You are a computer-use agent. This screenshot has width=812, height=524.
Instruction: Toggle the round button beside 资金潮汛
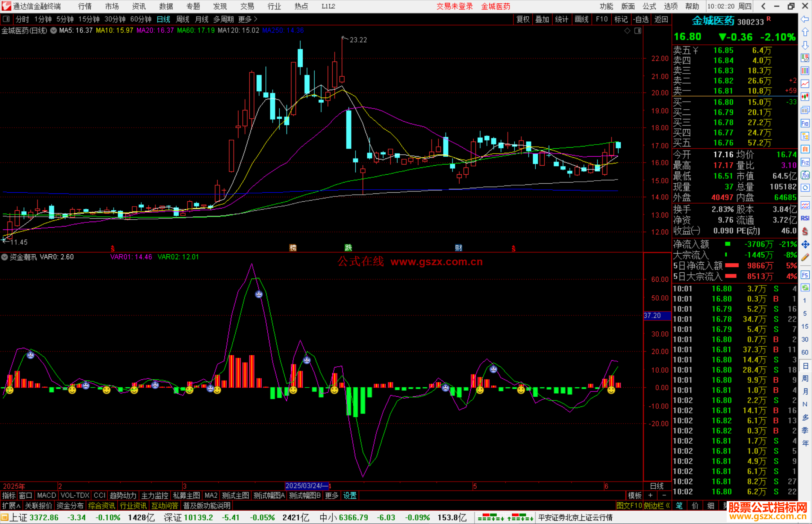click(5, 257)
